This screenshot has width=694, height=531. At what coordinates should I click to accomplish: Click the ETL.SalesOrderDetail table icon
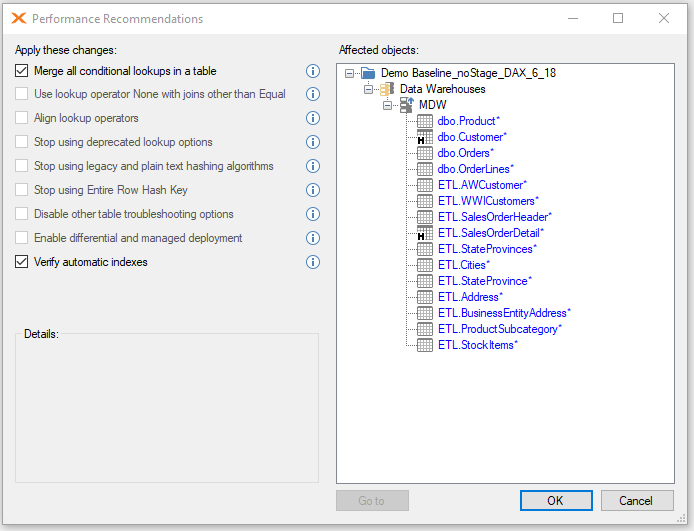[x=425, y=233]
